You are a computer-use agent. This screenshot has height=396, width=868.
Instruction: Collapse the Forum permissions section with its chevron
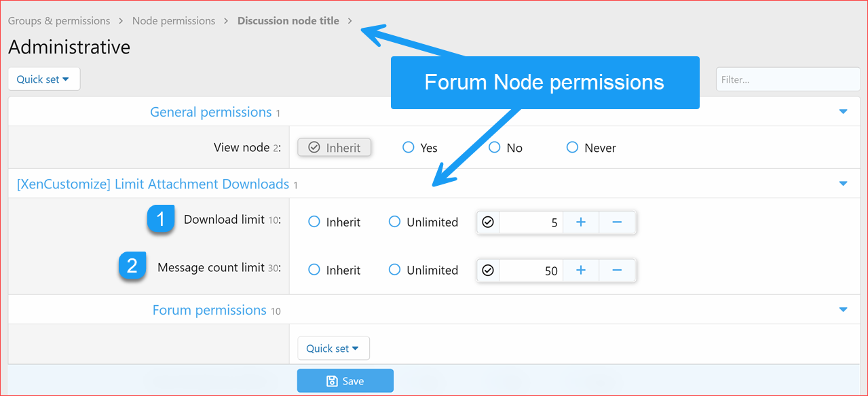[843, 309]
